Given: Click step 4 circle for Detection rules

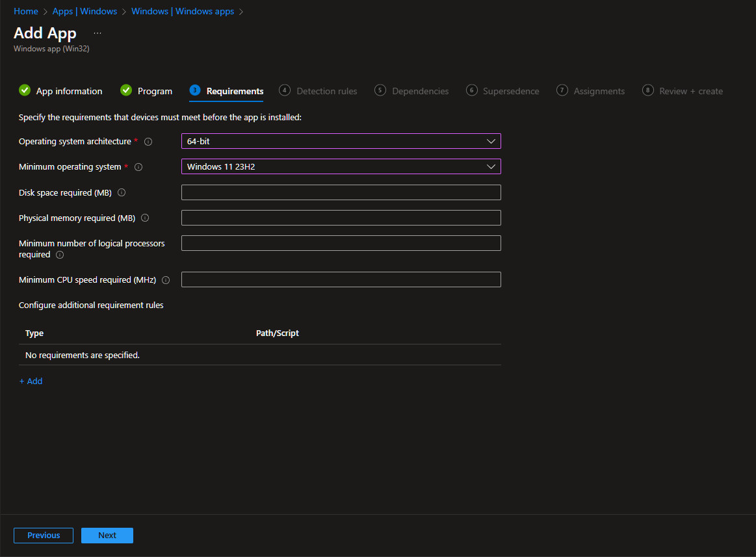Looking at the screenshot, I should pyautogui.click(x=285, y=90).
